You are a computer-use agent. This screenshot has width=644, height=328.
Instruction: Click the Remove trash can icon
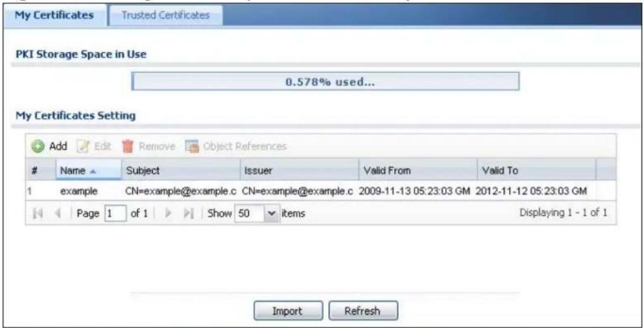pos(127,146)
